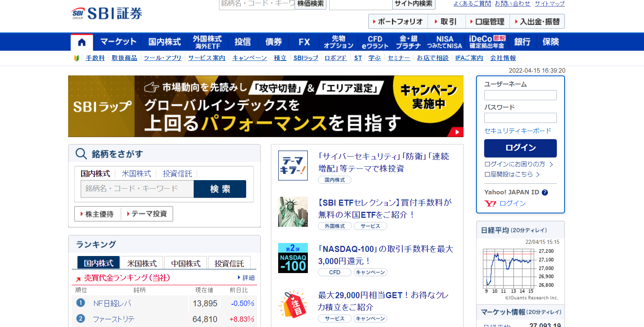Switch ranking to 中国株式 tab
644x327 pixels.
point(186,263)
